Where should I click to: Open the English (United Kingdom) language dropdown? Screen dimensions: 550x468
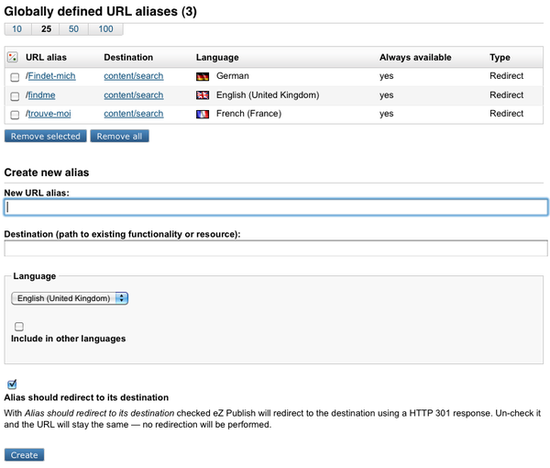click(x=70, y=299)
